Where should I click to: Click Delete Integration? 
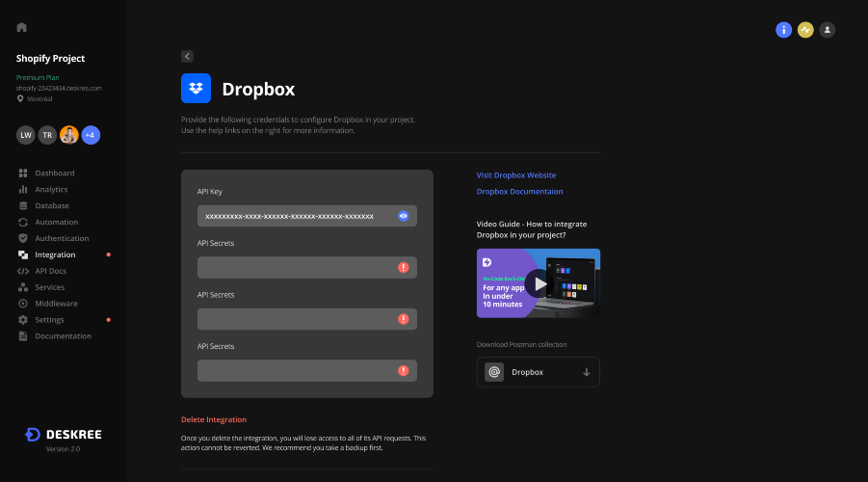click(x=214, y=419)
